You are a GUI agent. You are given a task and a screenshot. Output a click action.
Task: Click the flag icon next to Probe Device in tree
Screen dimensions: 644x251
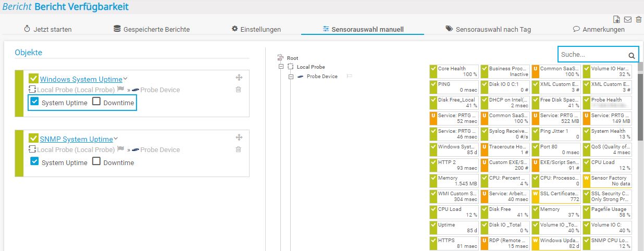click(x=350, y=77)
